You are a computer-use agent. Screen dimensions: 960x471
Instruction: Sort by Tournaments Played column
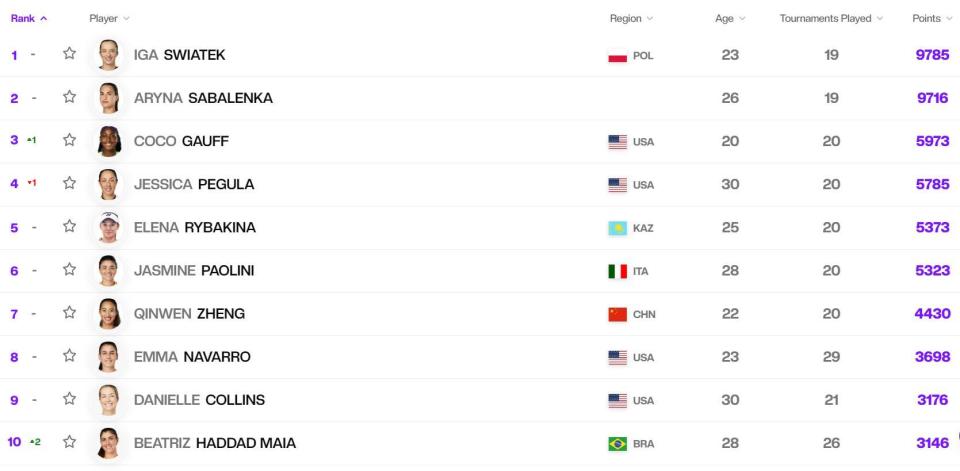point(831,18)
